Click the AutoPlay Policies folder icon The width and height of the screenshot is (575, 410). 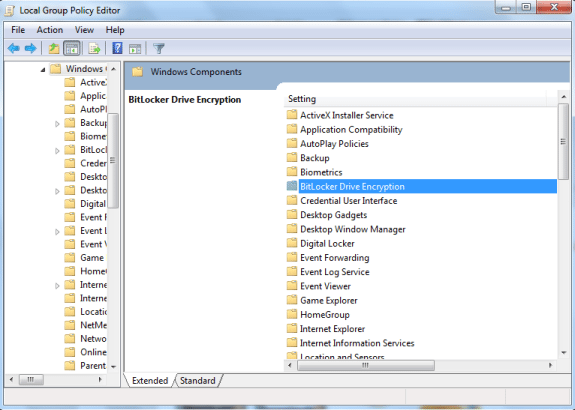tap(292, 144)
